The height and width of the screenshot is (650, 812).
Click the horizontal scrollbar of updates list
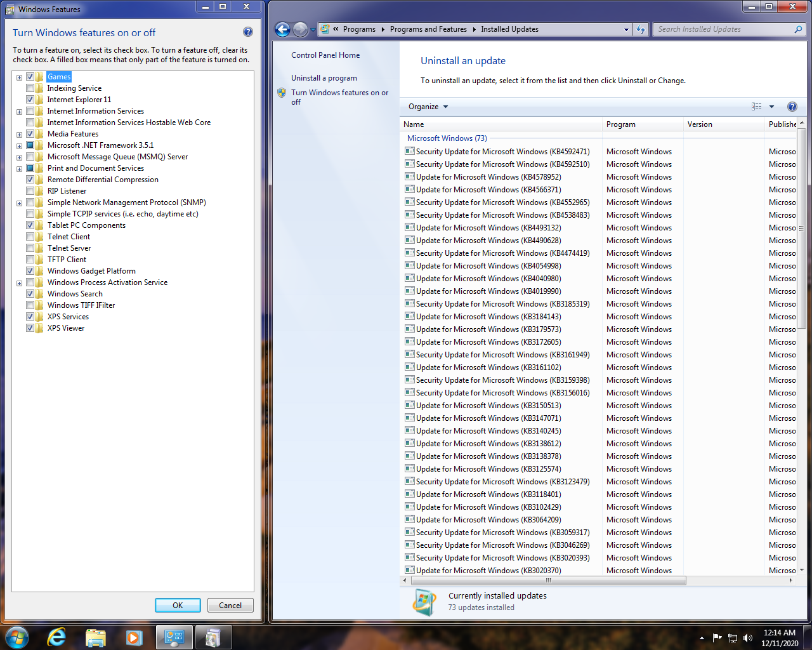(x=549, y=580)
